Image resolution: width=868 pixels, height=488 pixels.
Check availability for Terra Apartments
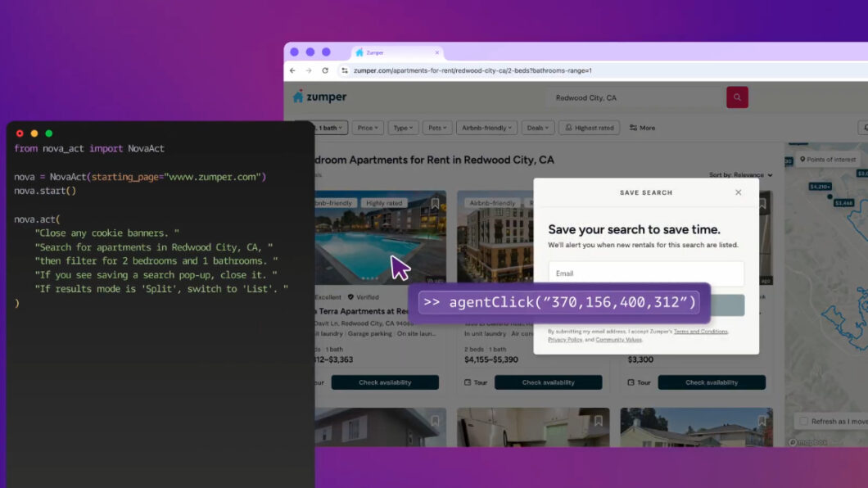tap(385, 382)
